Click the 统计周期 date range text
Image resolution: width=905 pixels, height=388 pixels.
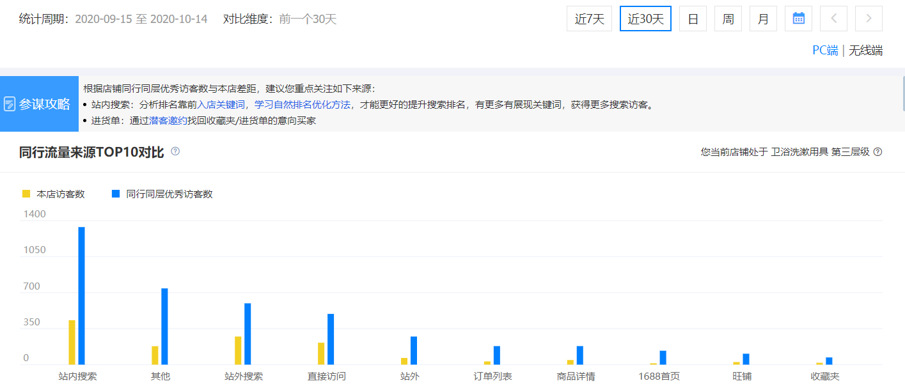click(141, 19)
